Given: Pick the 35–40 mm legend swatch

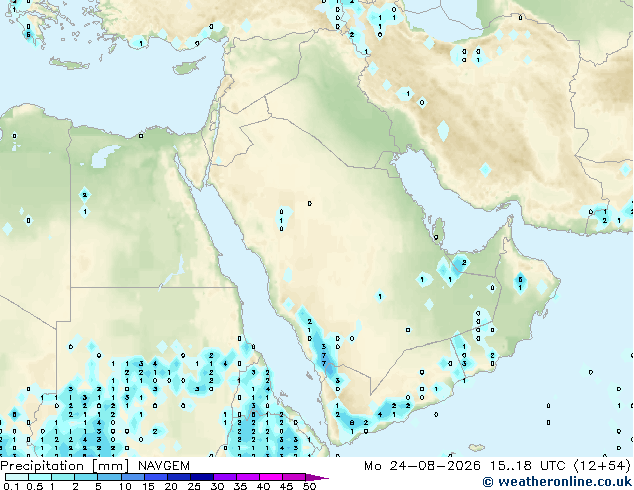Looking at the screenshot, I should (247, 477).
